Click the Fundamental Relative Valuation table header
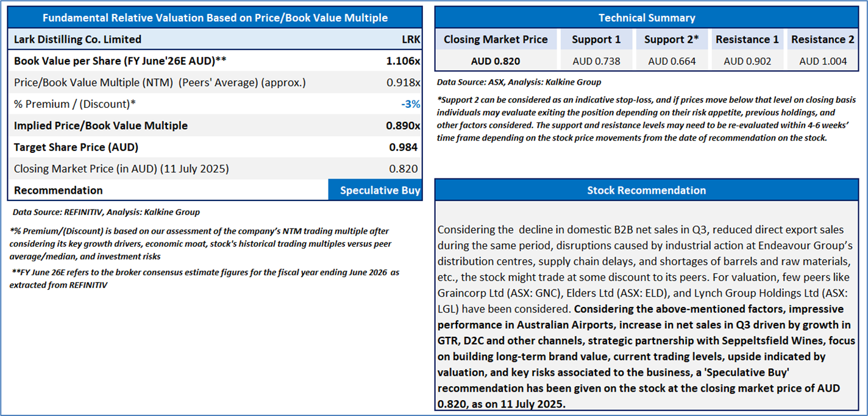868x416 pixels. 215,18
